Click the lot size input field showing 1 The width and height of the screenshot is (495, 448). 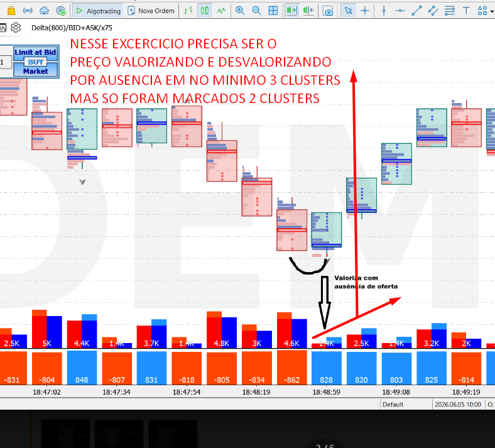tap(6, 62)
